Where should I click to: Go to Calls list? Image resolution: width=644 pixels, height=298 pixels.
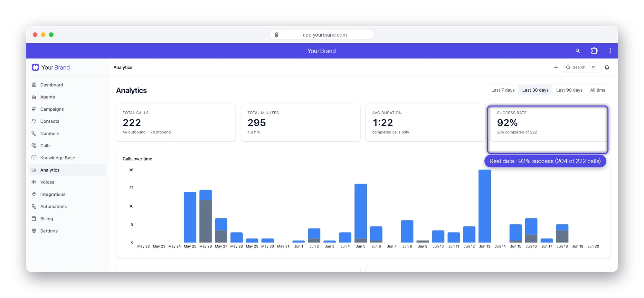coord(67,146)
